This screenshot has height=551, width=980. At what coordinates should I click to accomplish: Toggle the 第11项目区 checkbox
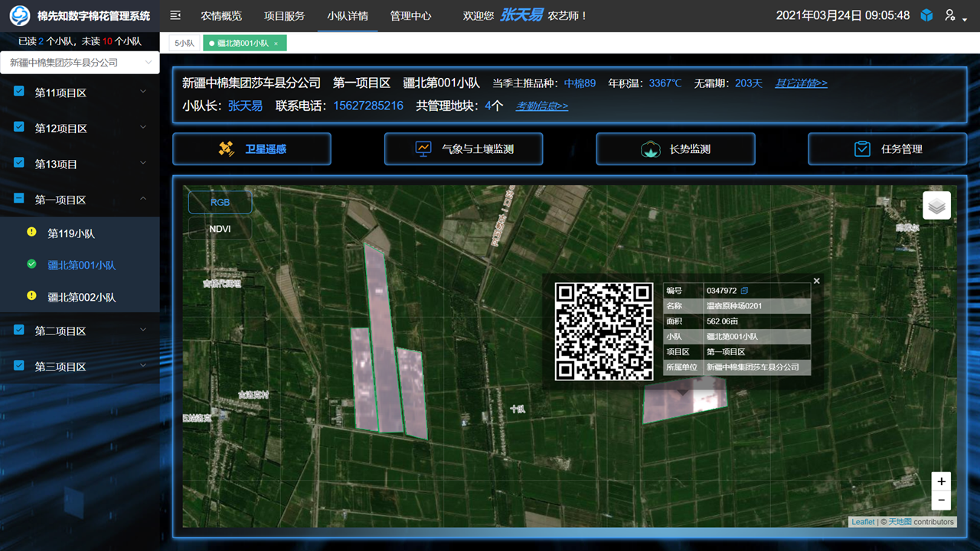(20, 92)
